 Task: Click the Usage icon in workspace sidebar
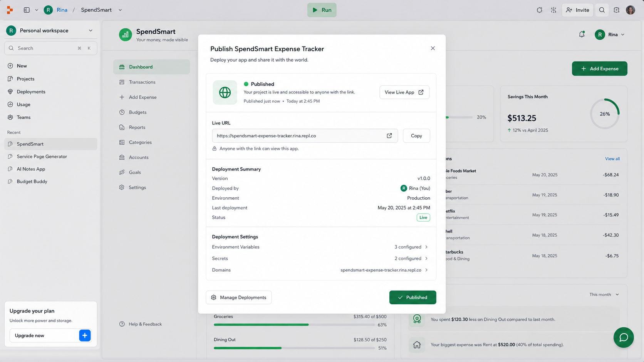click(x=10, y=104)
